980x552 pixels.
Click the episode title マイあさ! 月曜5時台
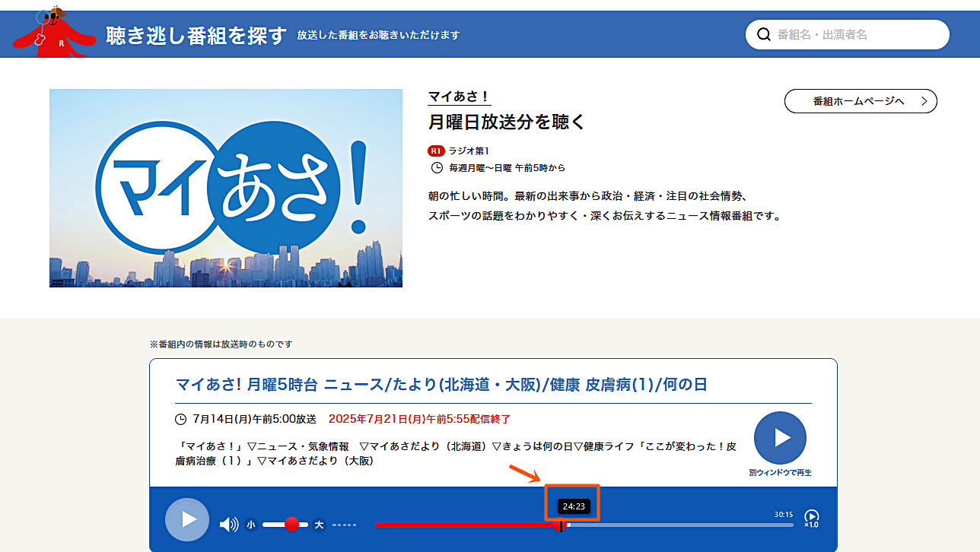[x=441, y=385]
